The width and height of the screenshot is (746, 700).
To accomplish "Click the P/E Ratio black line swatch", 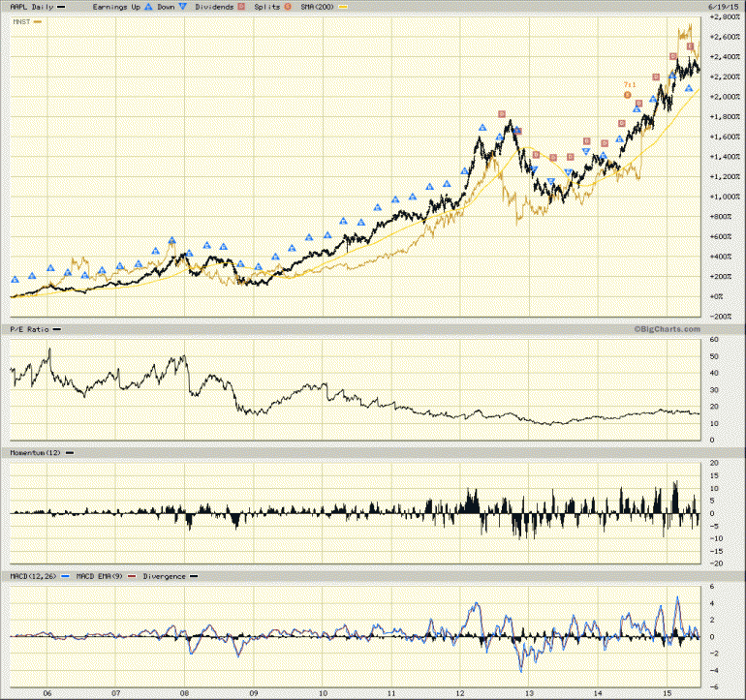I will (x=56, y=329).
